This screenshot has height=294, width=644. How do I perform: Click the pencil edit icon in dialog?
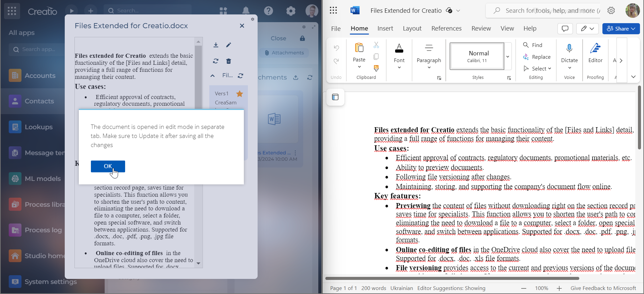click(229, 45)
